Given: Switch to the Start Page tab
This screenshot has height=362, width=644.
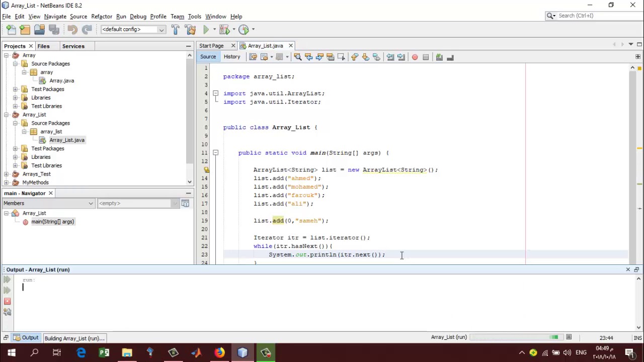Looking at the screenshot, I should [211, 46].
